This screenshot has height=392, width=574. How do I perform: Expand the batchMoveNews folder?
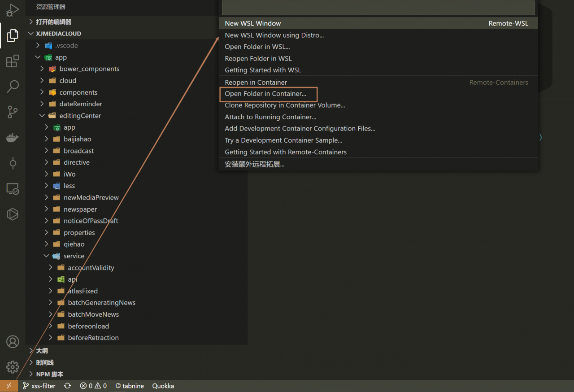[x=136, y=314]
